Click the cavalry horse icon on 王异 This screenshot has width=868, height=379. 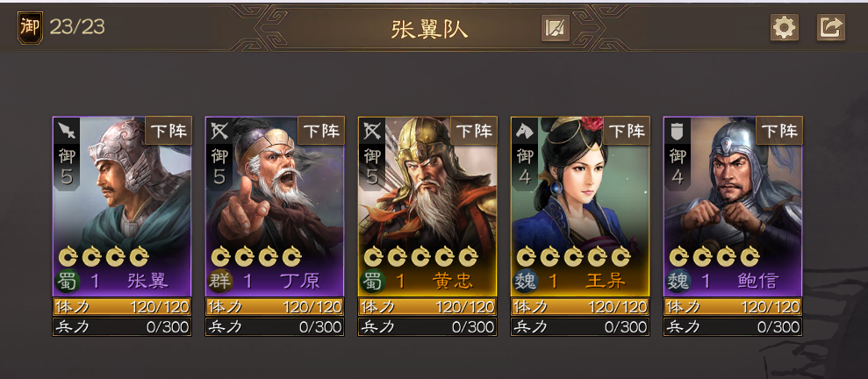coord(525,131)
